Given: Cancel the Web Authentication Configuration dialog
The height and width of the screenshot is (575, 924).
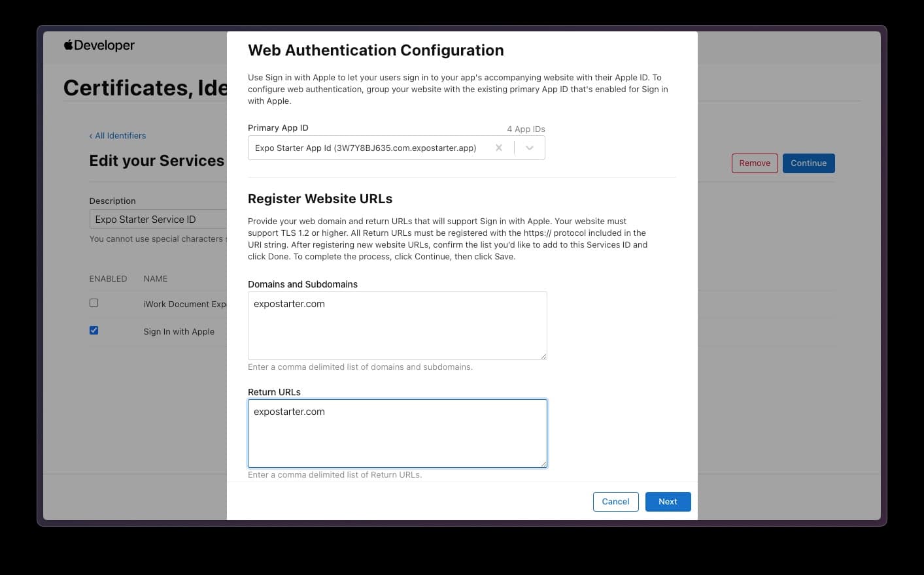Looking at the screenshot, I should (615, 502).
